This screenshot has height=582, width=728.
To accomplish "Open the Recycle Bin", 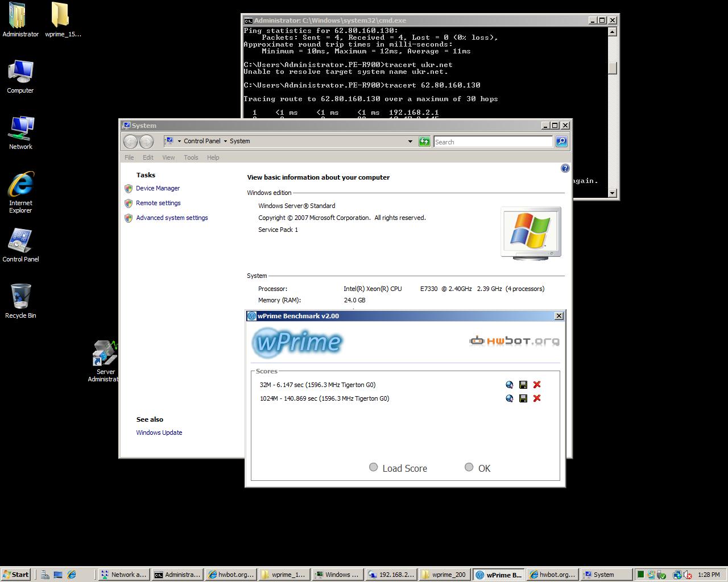I will (20, 302).
